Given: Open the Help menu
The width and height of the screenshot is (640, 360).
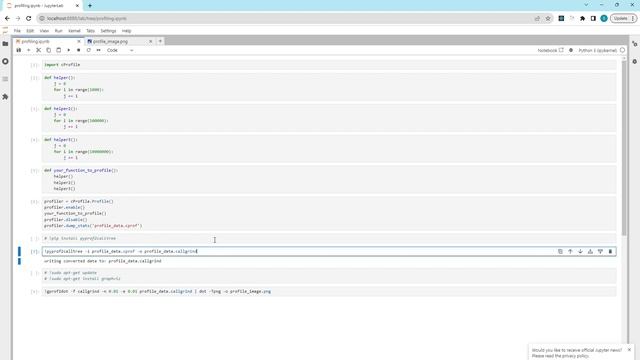Looking at the screenshot, I should coord(127,31).
